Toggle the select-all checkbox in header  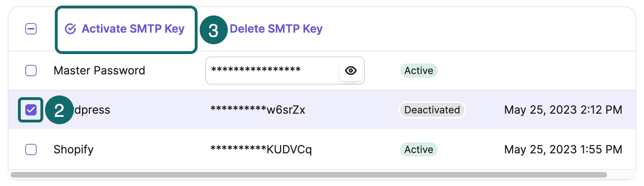pyautogui.click(x=31, y=29)
